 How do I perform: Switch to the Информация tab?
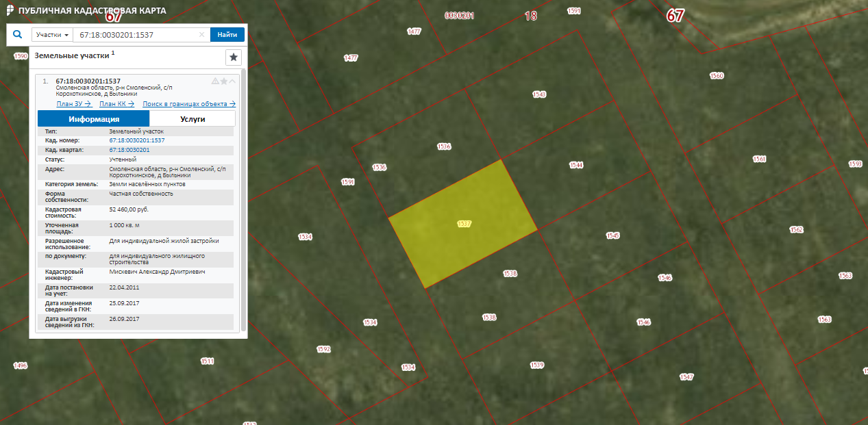(x=94, y=119)
